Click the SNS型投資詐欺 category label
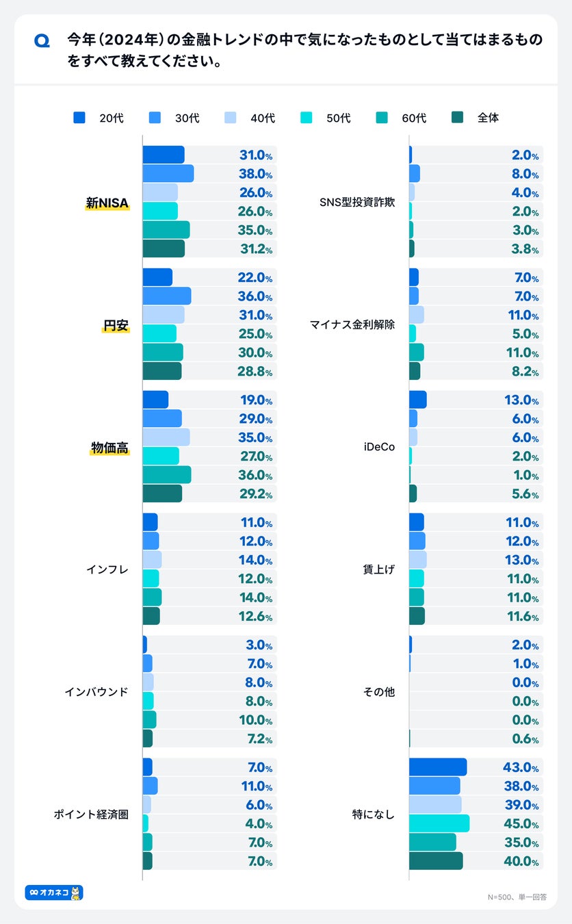This screenshot has height=924, width=572. 357,203
